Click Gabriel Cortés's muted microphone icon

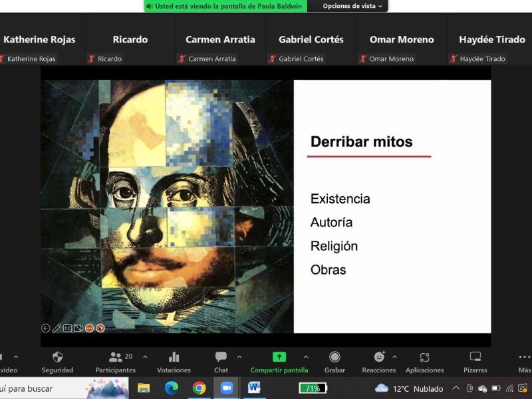[x=272, y=59]
